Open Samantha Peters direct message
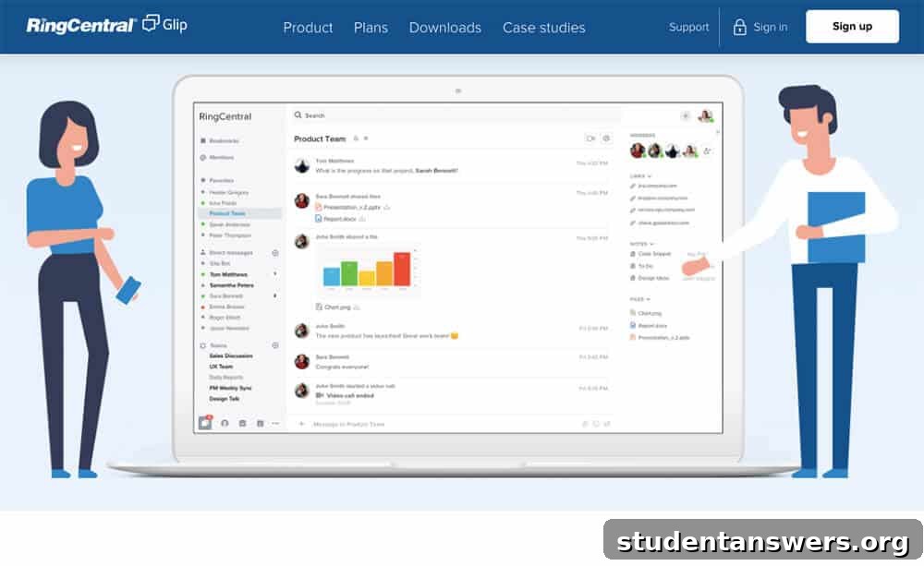 pyautogui.click(x=232, y=285)
